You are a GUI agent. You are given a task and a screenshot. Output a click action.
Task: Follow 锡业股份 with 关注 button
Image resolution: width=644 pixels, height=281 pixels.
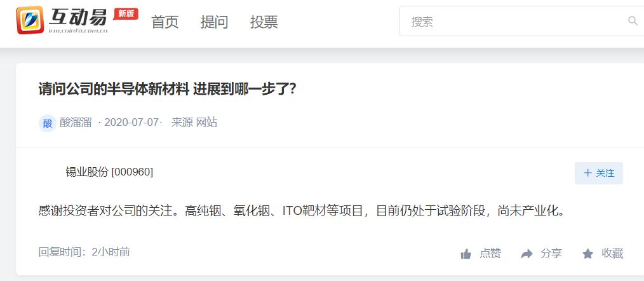tap(599, 173)
